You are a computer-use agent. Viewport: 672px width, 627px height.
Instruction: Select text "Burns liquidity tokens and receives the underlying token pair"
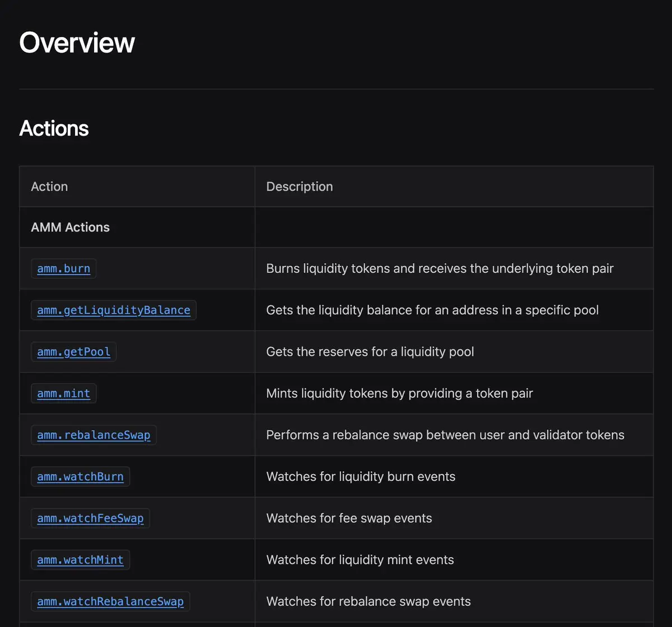(x=440, y=268)
